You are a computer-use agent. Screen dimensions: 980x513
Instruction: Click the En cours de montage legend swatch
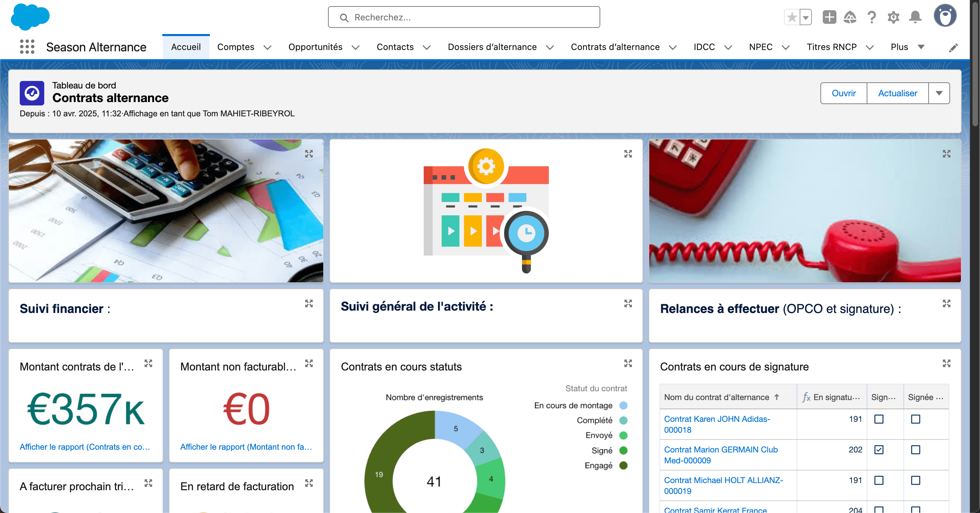[x=623, y=406]
